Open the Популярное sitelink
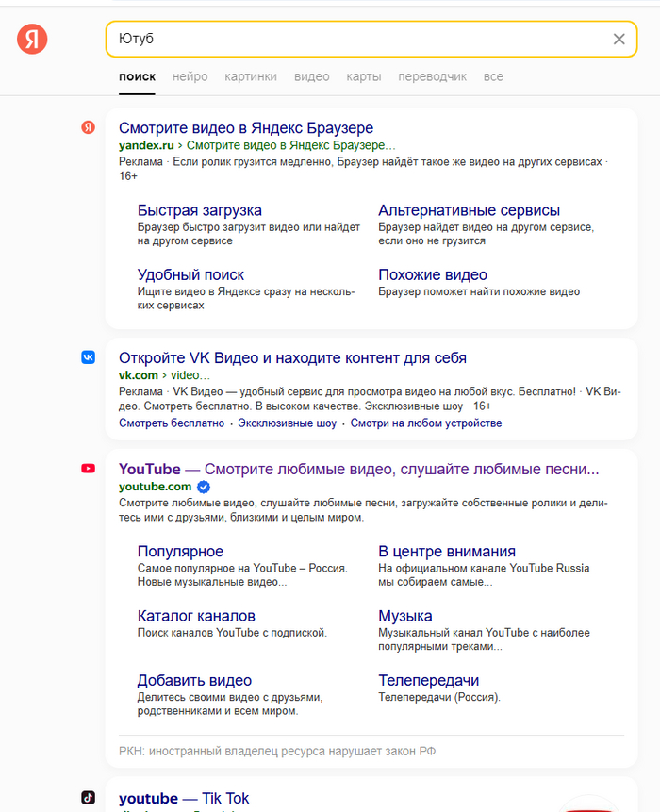Image resolution: width=660 pixels, height=812 pixels. 180,551
